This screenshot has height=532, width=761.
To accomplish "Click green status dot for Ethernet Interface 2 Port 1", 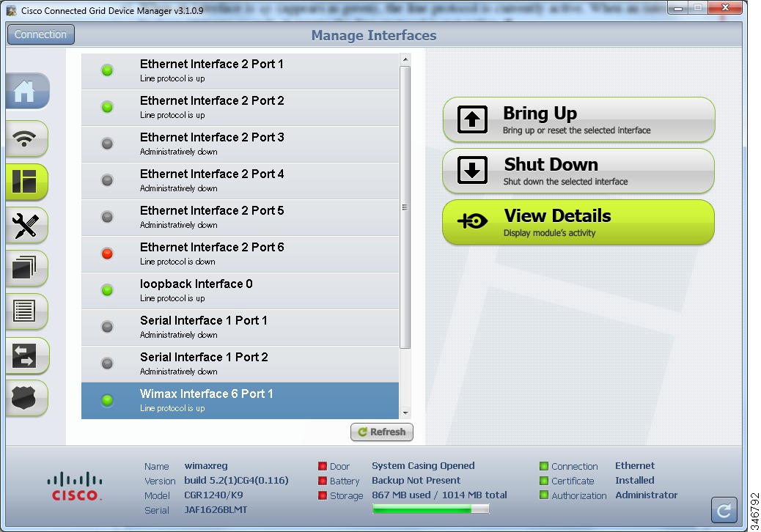I will 107,70.
